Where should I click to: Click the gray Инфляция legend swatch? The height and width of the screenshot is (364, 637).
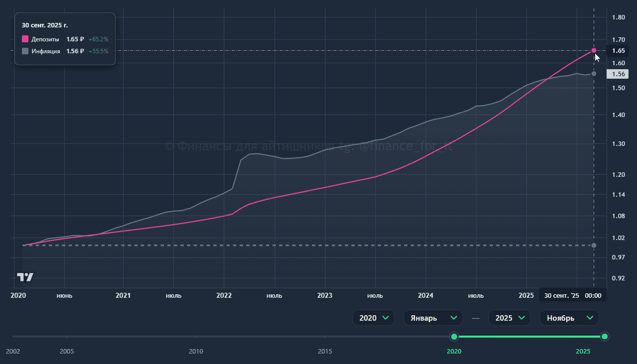tap(25, 51)
